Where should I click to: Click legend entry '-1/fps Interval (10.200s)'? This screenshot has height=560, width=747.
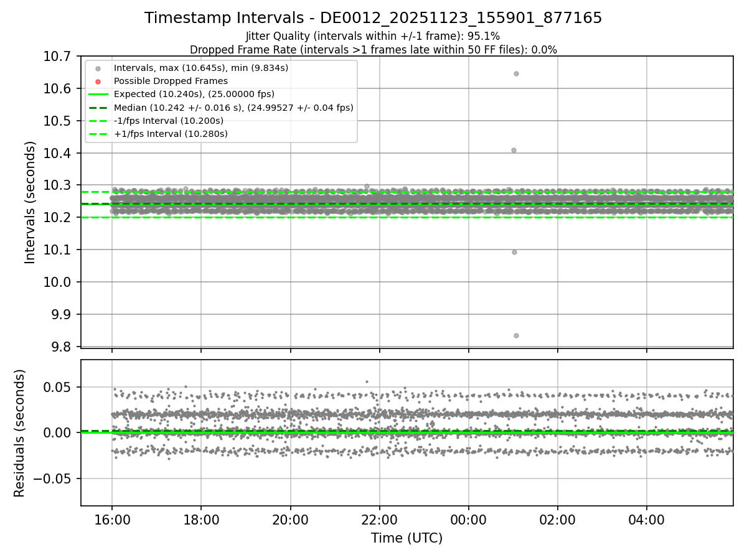(171, 121)
